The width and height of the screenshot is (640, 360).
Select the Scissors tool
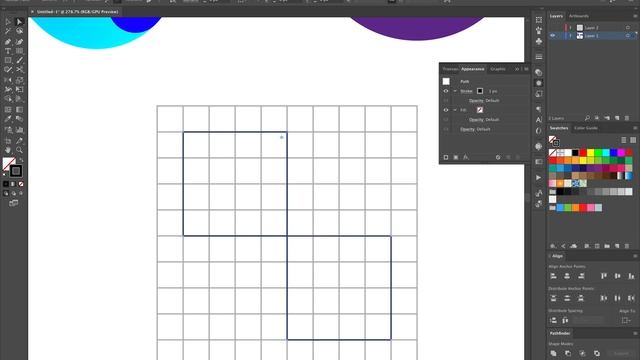click(x=19, y=70)
